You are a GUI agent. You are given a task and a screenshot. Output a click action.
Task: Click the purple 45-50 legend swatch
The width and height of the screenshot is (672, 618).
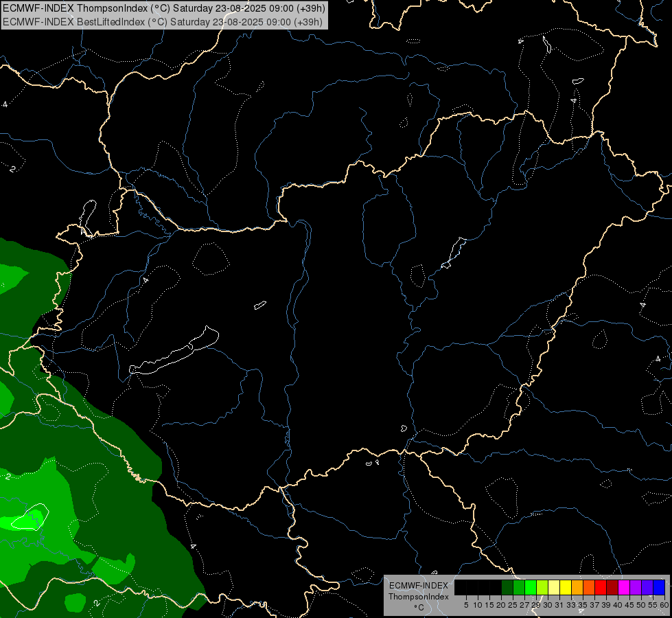click(636, 587)
